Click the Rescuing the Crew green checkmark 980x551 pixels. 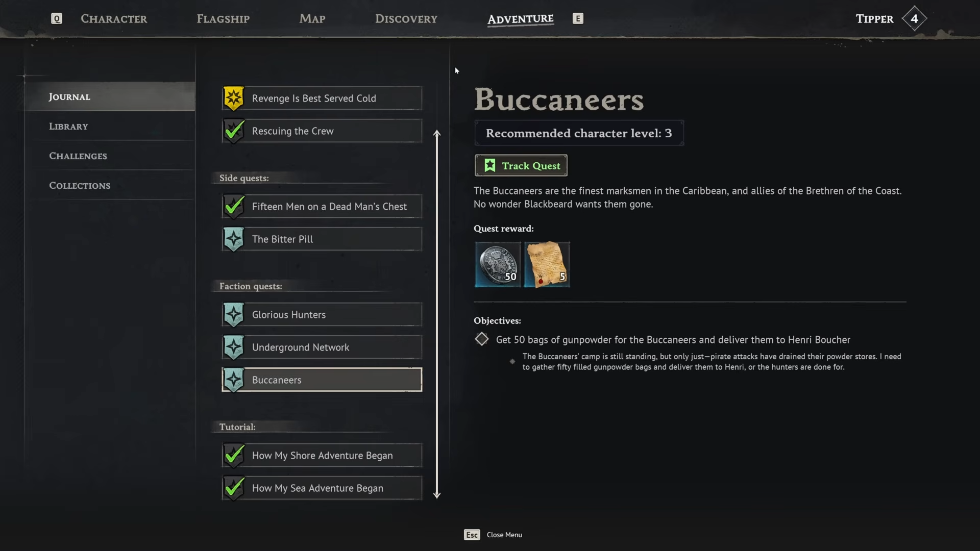tap(234, 131)
